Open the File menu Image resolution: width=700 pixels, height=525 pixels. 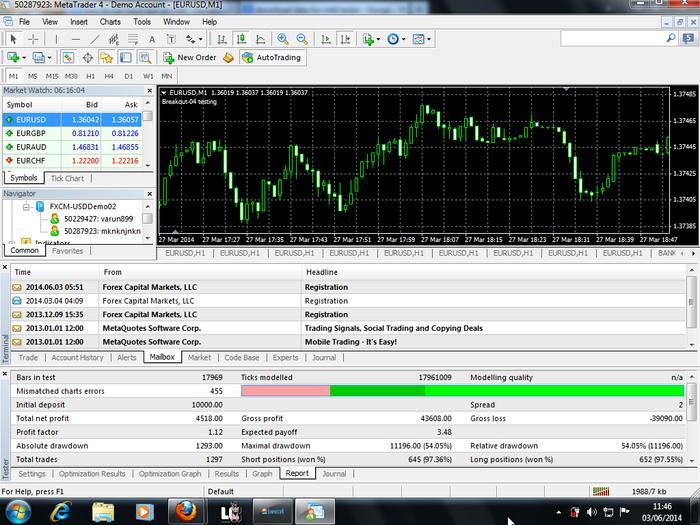(24, 22)
